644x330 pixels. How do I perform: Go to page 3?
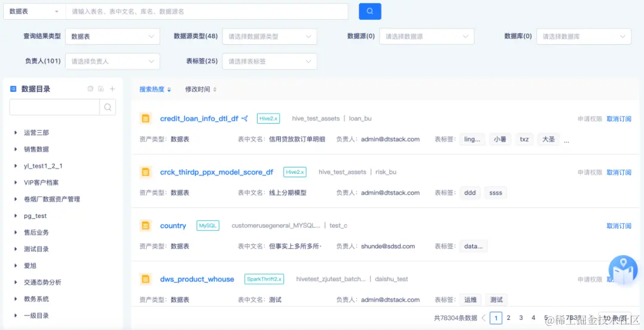click(x=521, y=317)
